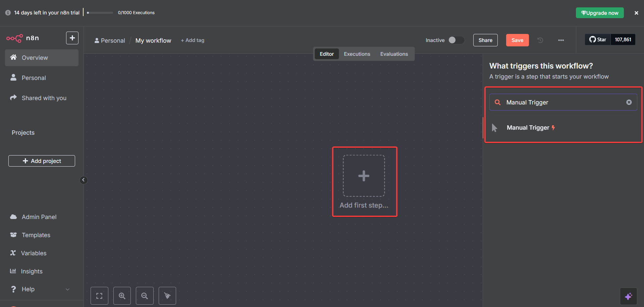Select the zoom out canvas icon
Screen dimensions: 644x307
tap(144, 296)
